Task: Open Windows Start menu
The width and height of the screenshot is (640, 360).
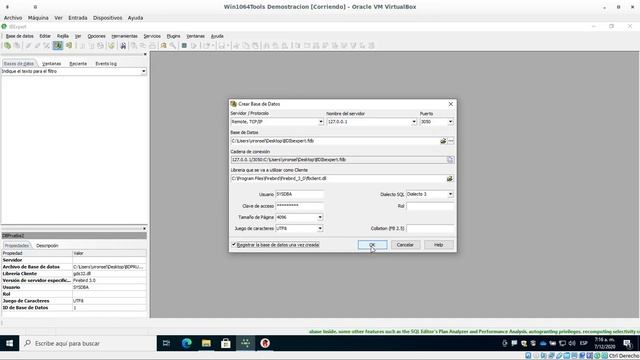Action: pyautogui.click(x=9, y=343)
